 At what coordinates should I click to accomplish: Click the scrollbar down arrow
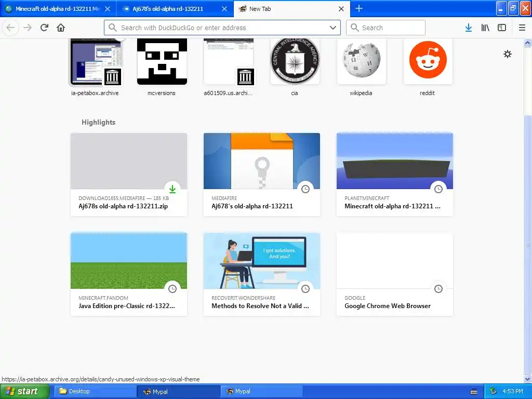coord(527,379)
